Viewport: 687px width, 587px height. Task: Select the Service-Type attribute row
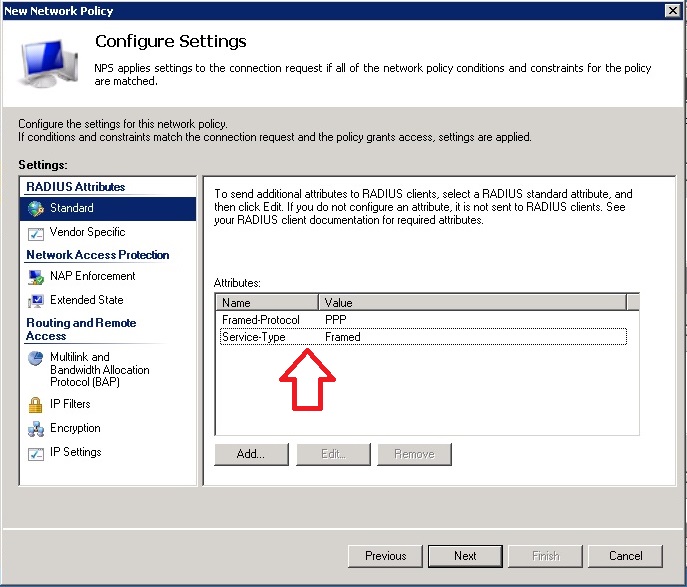click(254, 337)
